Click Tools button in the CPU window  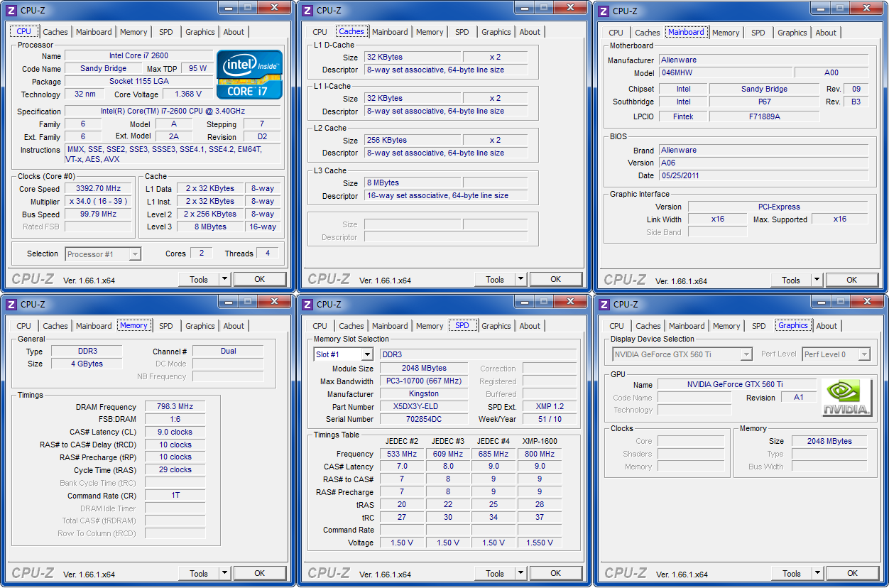point(199,280)
